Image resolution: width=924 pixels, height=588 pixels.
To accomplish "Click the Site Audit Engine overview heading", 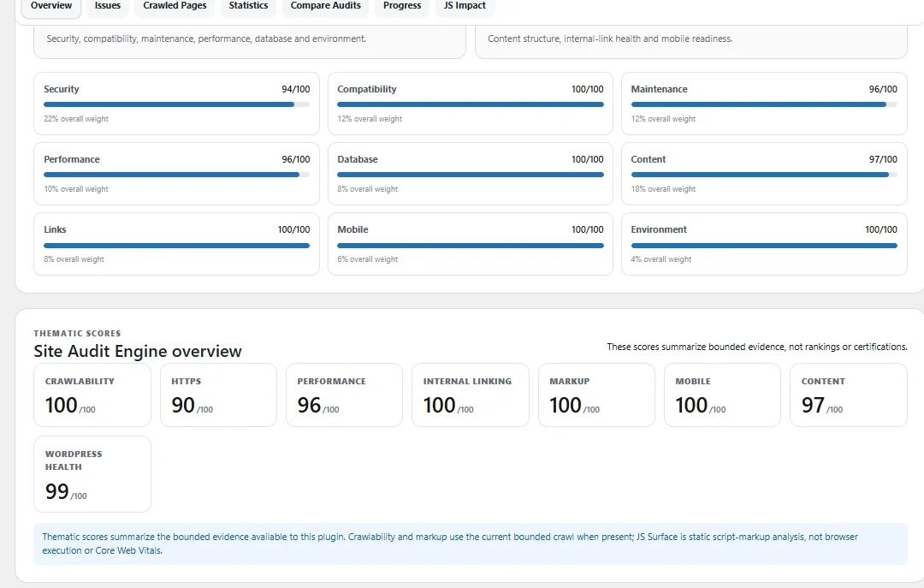I will tap(138, 352).
